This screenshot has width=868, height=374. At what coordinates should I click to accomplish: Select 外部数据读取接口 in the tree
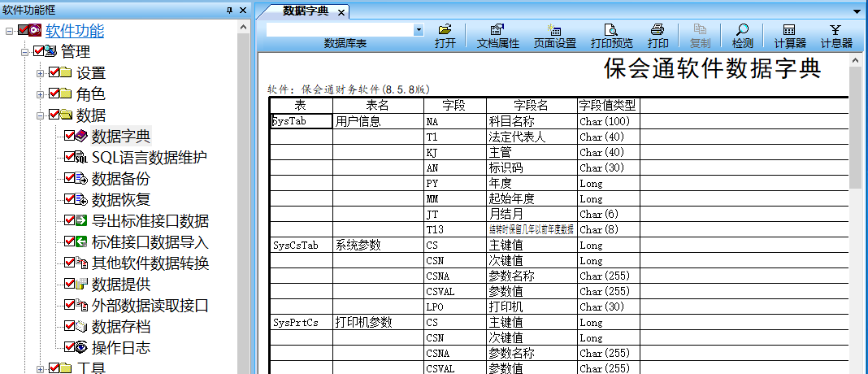[x=150, y=305]
